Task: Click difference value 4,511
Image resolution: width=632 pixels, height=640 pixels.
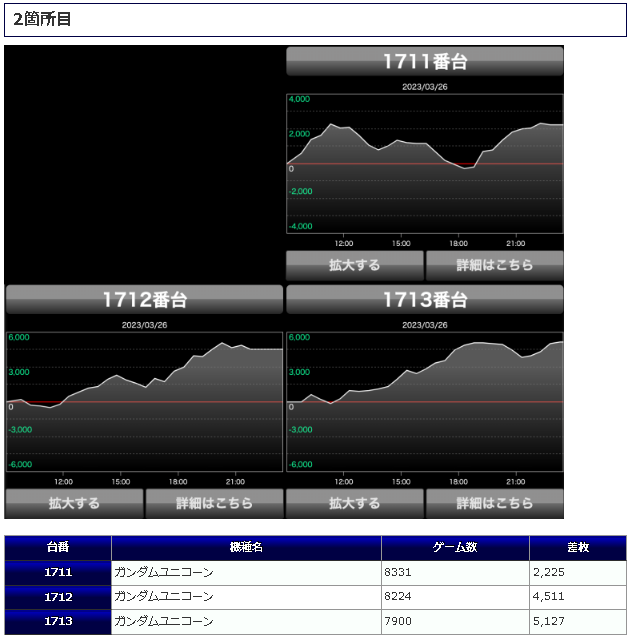Action: point(549,597)
